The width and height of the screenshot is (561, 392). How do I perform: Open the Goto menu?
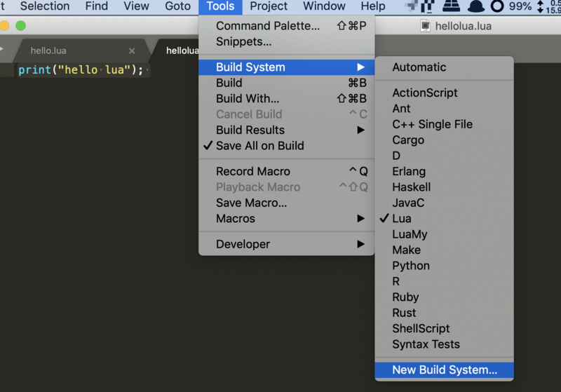click(178, 6)
